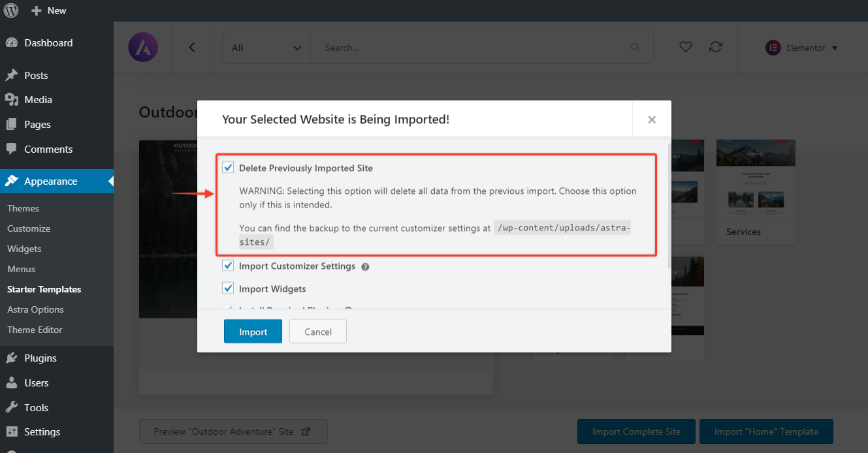Open the New content menu
The width and height of the screenshot is (868, 453).
[49, 10]
